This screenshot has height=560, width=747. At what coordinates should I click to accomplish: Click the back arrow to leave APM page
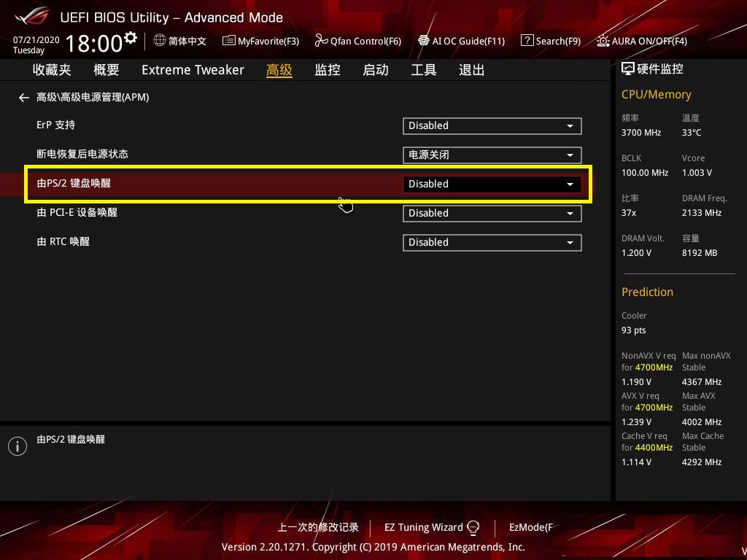coord(23,97)
